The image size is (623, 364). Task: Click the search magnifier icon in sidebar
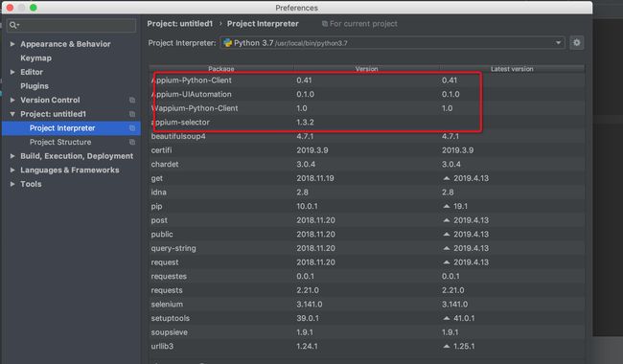(x=13, y=25)
